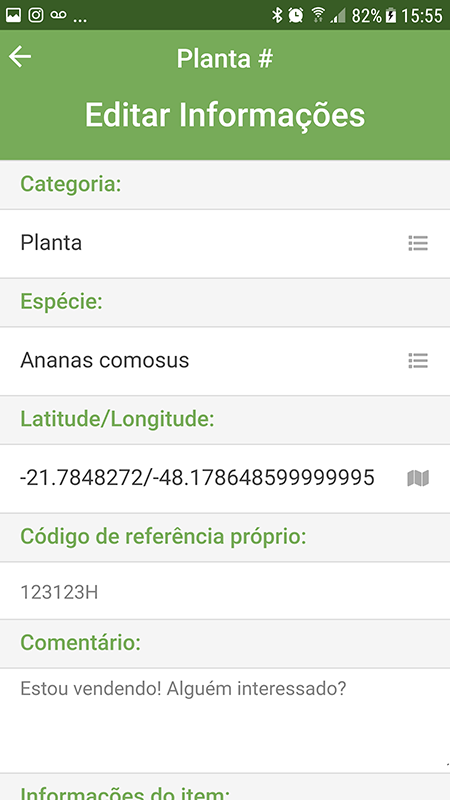Select the Planta category dropdown

(x=225, y=243)
